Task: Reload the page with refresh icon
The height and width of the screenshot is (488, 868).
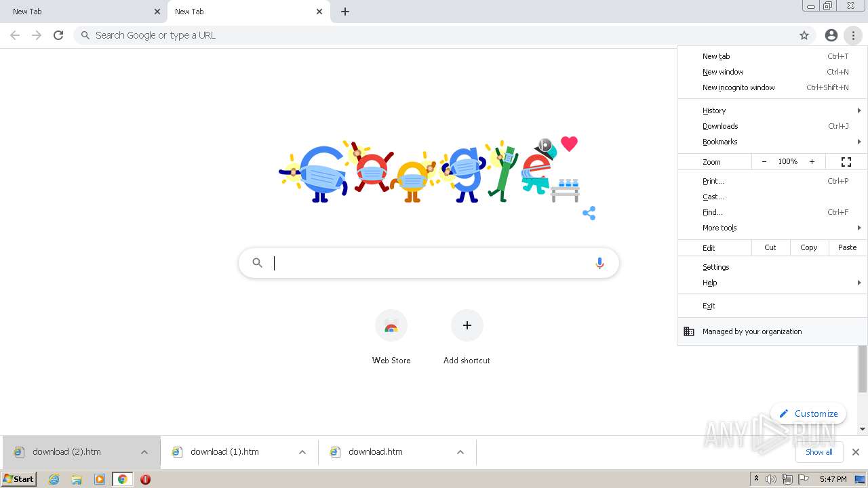Action: click(58, 35)
